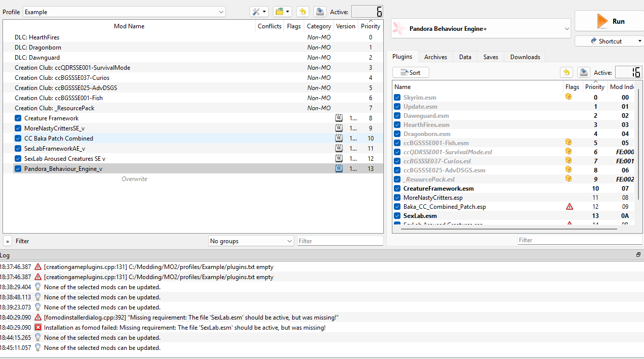This screenshot has height=359, width=644.
Task: Focus the plugin list Filter input field
Action: click(580, 240)
